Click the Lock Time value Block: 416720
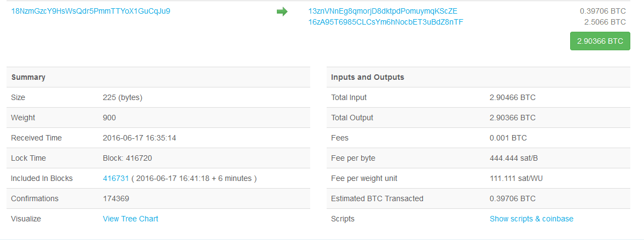The height and width of the screenshot is (240, 644). [127, 158]
